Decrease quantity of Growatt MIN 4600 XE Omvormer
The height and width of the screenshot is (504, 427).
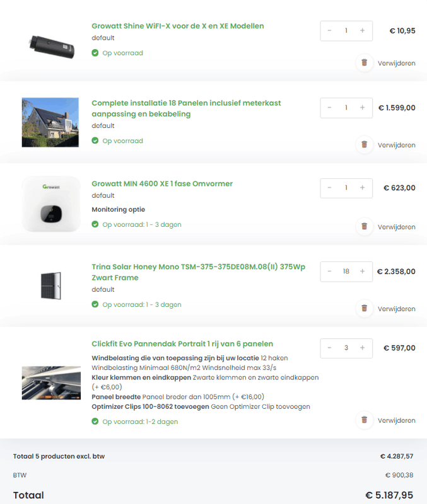click(x=330, y=188)
